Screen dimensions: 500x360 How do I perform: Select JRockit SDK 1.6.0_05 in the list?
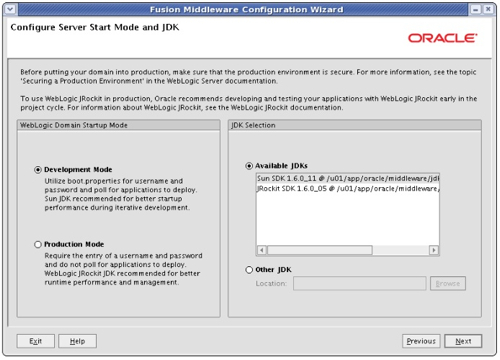[x=348, y=189]
